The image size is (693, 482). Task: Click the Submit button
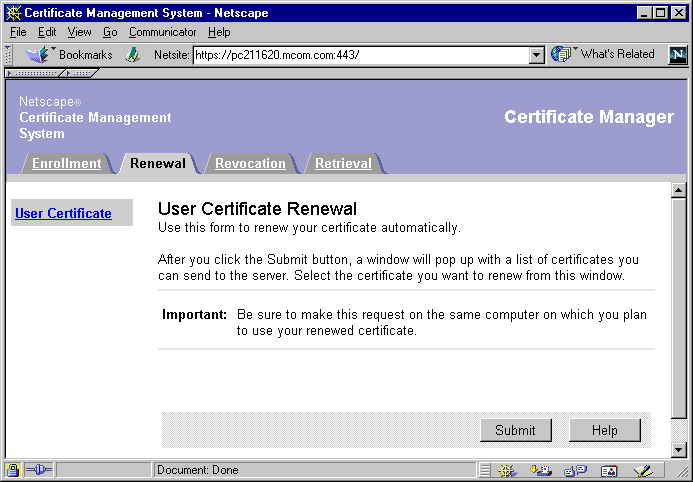click(x=516, y=430)
